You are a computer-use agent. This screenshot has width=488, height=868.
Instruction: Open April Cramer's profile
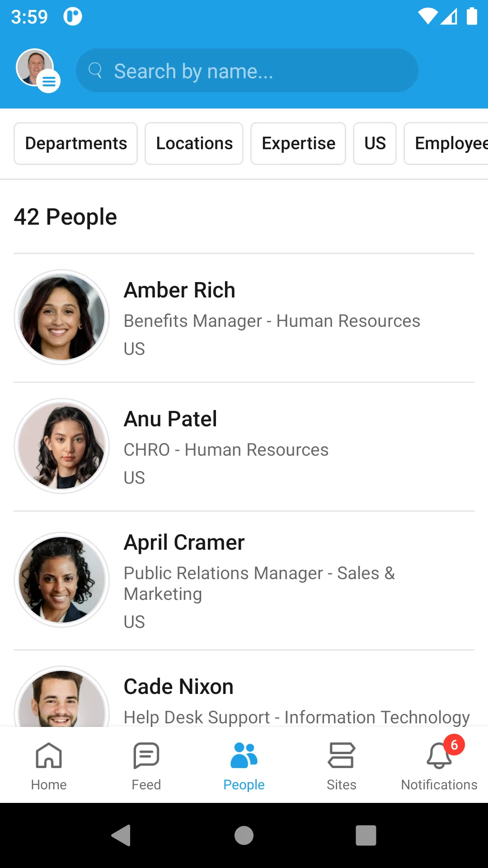tap(244, 580)
